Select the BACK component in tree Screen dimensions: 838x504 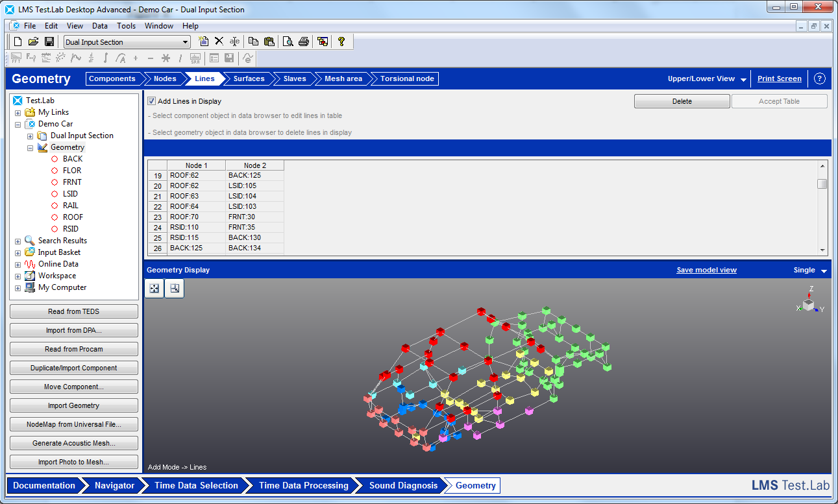73,159
